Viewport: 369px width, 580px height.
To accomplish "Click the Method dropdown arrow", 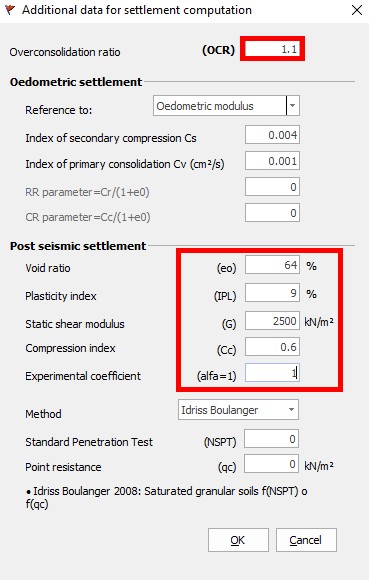I will tap(291, 409).
